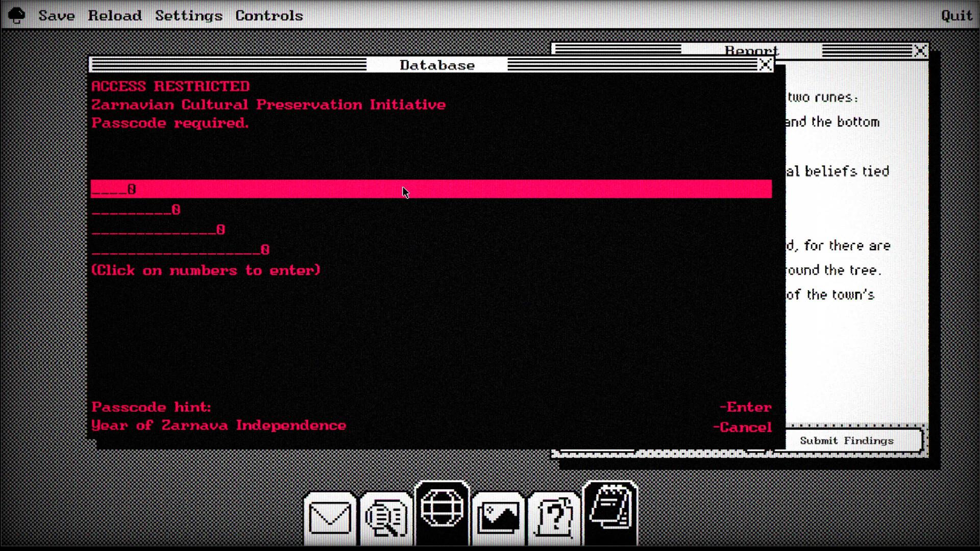Click -Cancel to abort passcode entry
Viewport: 980px width, 551px height.
[x=743, y=427]
